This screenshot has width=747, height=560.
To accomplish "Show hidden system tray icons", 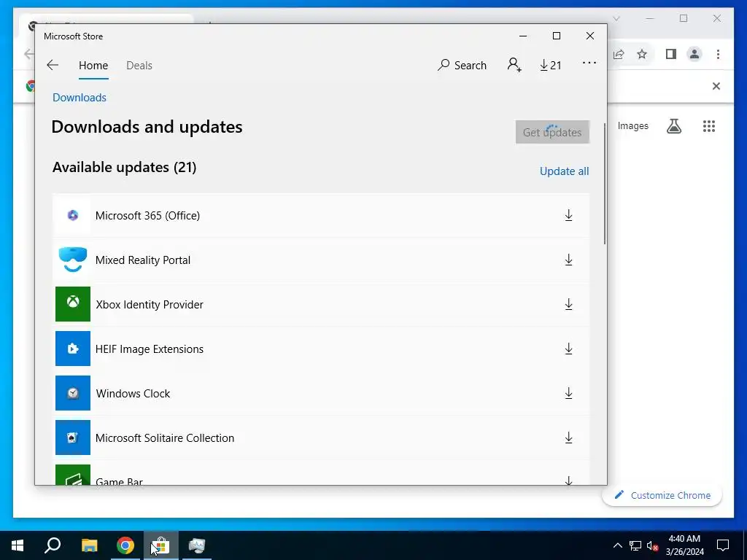I will (617, 545).
